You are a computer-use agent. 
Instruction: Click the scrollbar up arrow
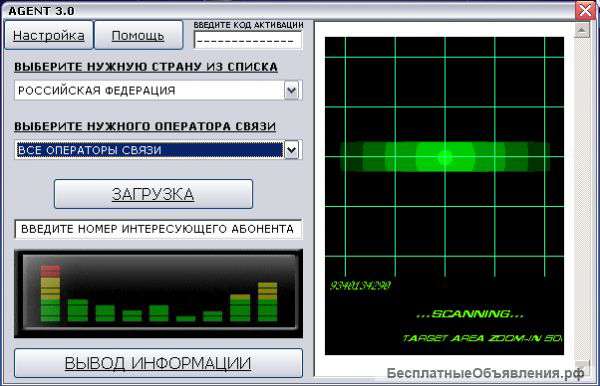coord(582,30)
